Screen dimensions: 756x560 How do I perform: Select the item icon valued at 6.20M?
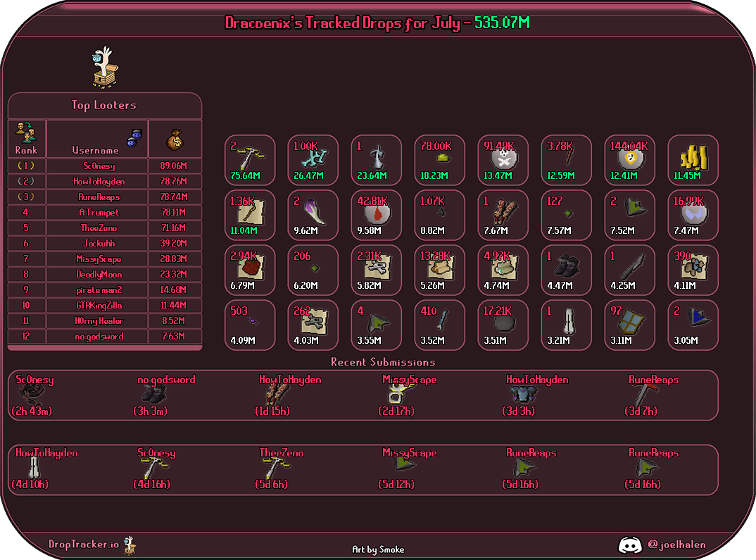click(x=315, y=268)
